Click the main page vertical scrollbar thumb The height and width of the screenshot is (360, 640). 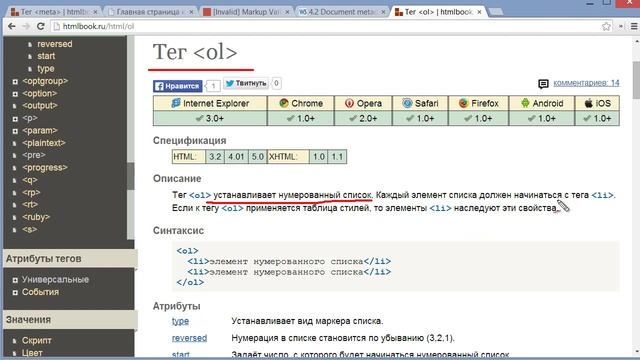tap(636, 80)
